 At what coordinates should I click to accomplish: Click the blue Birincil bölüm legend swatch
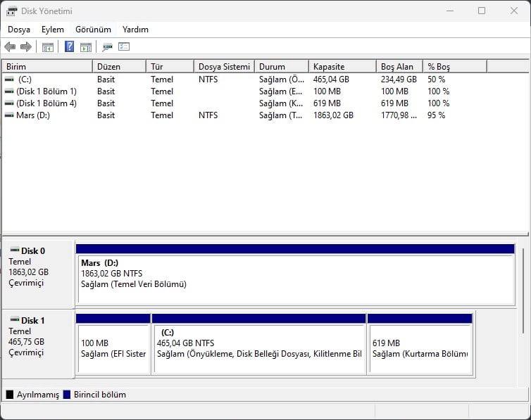(67, 395)
